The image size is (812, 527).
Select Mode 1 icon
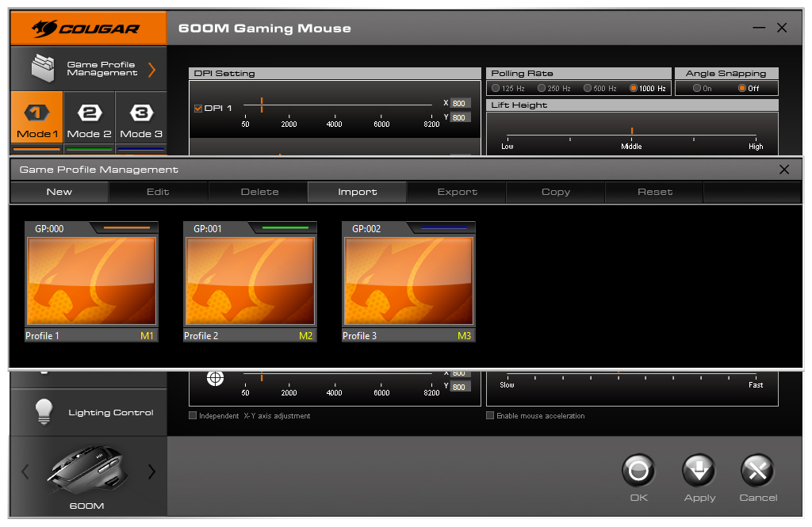37,113
